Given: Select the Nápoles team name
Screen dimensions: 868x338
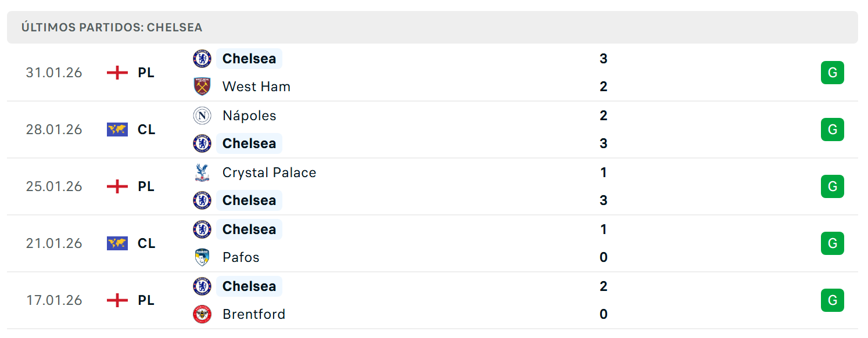Looking at the screenshot, I should 249,116.
